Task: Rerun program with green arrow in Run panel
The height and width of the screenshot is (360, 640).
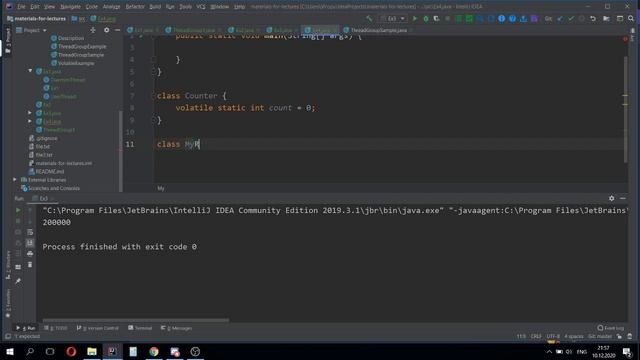Action: pyautogui.click(x=18, y=210)
